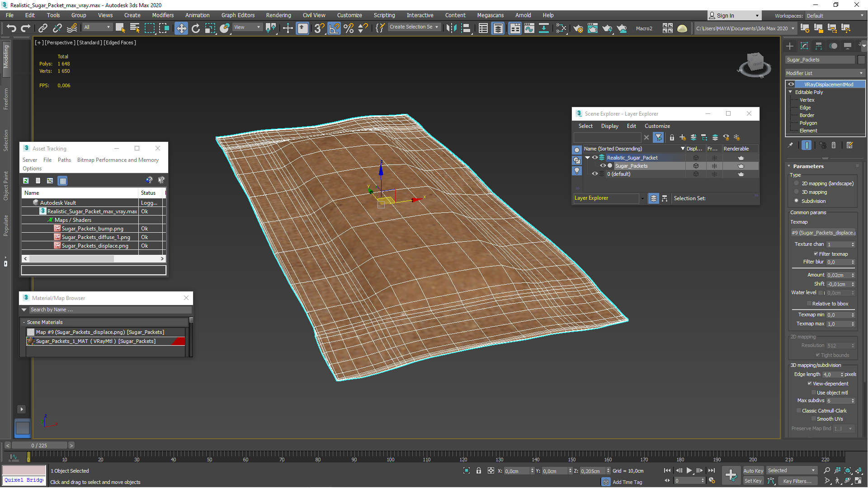This screenshot has height=488, width=868.
Task: Click the Sugar_Packets object color swatch
Action: [861, 60]
